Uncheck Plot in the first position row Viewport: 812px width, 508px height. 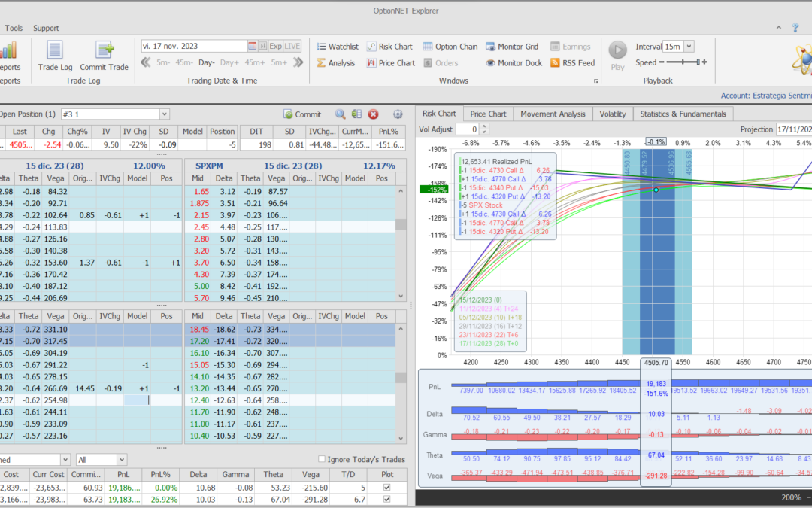387,487
